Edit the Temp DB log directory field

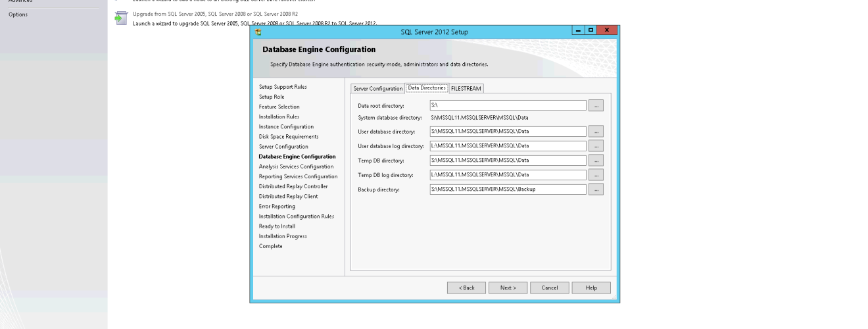[x=508, y=174]
